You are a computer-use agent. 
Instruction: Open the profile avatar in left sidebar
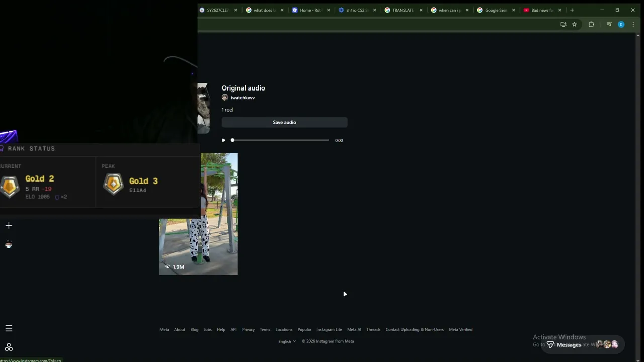9,245
